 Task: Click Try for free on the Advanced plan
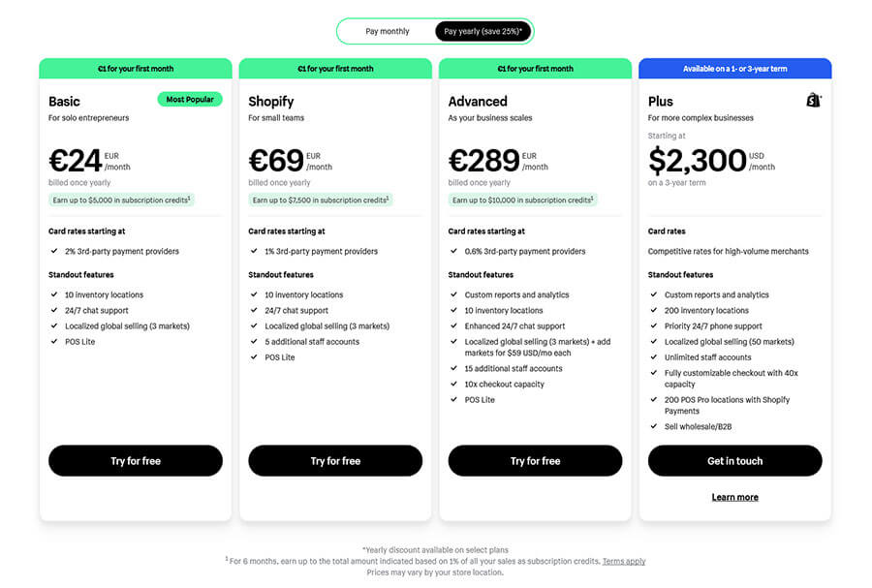535,460
